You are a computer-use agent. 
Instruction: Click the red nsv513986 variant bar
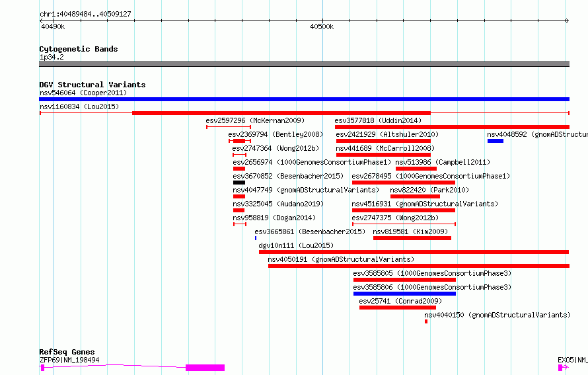tap(416, 169)
